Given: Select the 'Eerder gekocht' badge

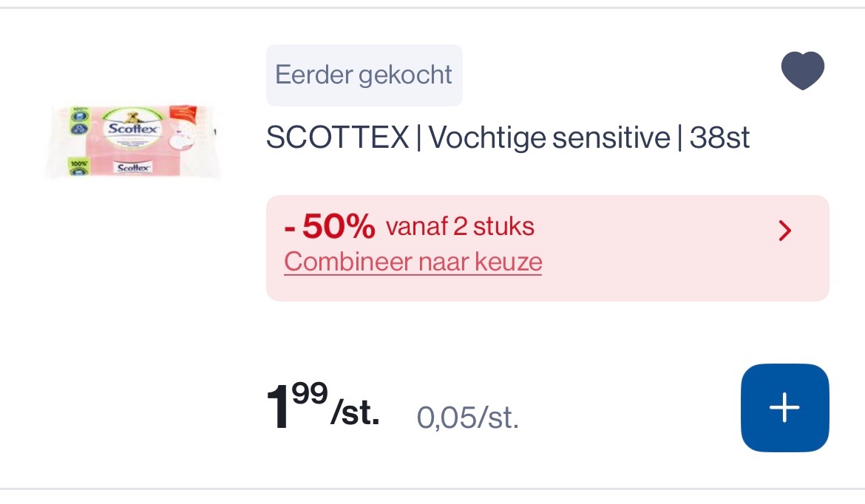Looking at the screenshot, I should pos(364,75).
